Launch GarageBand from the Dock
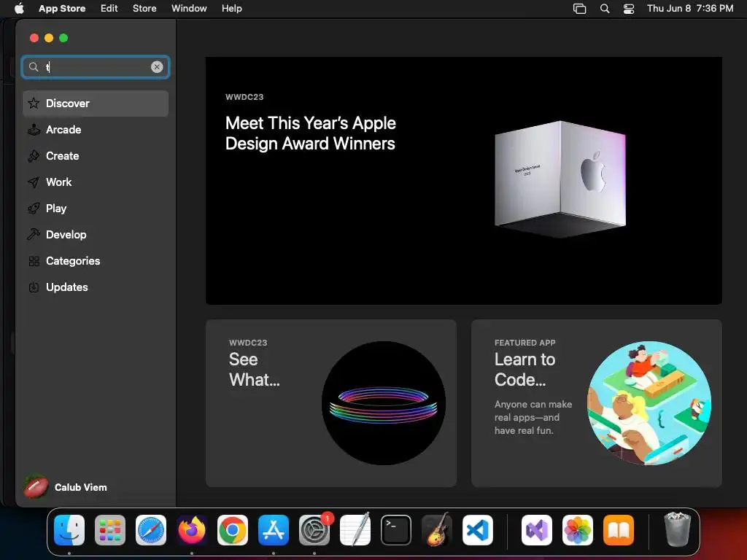This screenshot has width=747, height=560. pyautogui.click(x=437, y=529)
